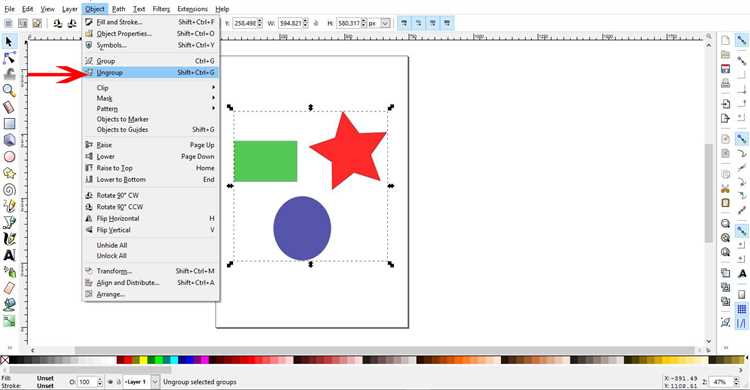The height and width of the screenshot is (390, 750).
Task: Choose Raise to Top entry
Action: point(151,168)
